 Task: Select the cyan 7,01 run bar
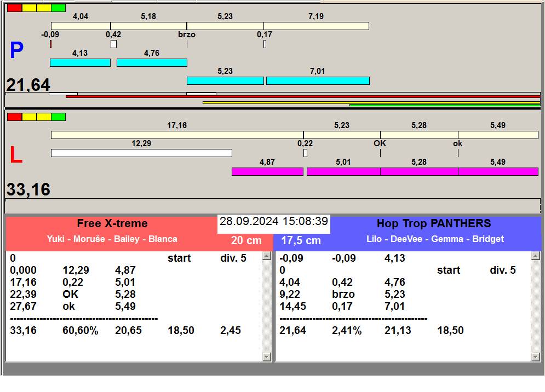click(318, 80)
